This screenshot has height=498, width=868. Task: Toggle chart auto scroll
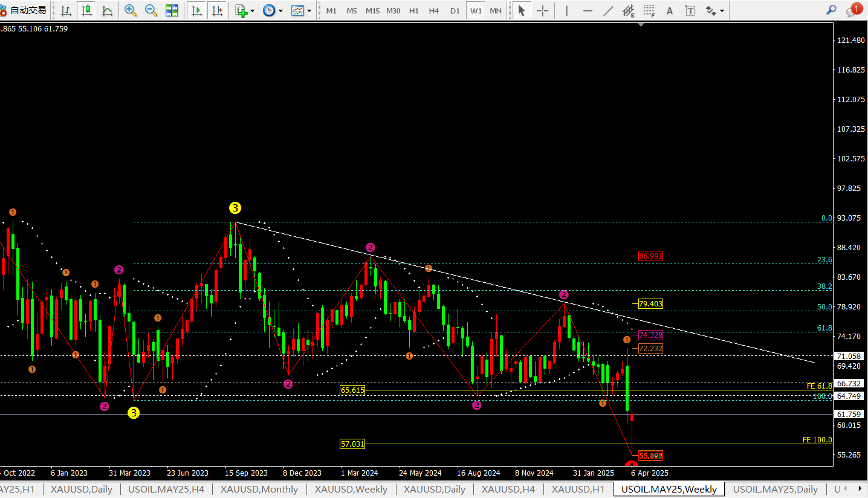(x=196, y=10)
